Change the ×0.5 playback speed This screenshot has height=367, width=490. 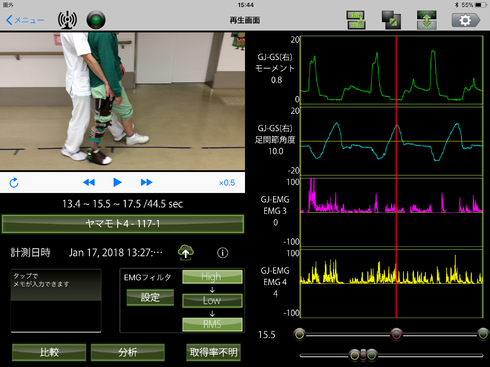click(x=227, y=183)
